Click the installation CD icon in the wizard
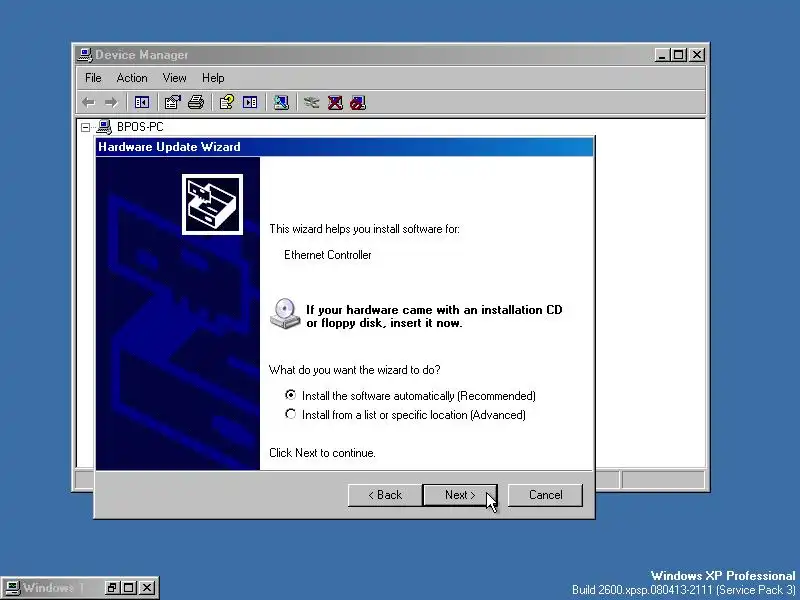The image size is (800, 600). [x=285, y=313]
